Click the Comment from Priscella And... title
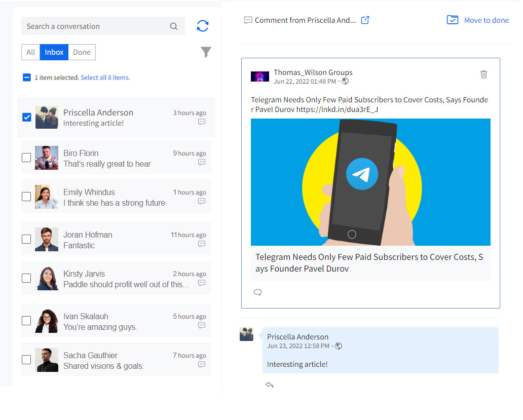The image size is (523, 420). pyautogui.click(x=305, y=20)
